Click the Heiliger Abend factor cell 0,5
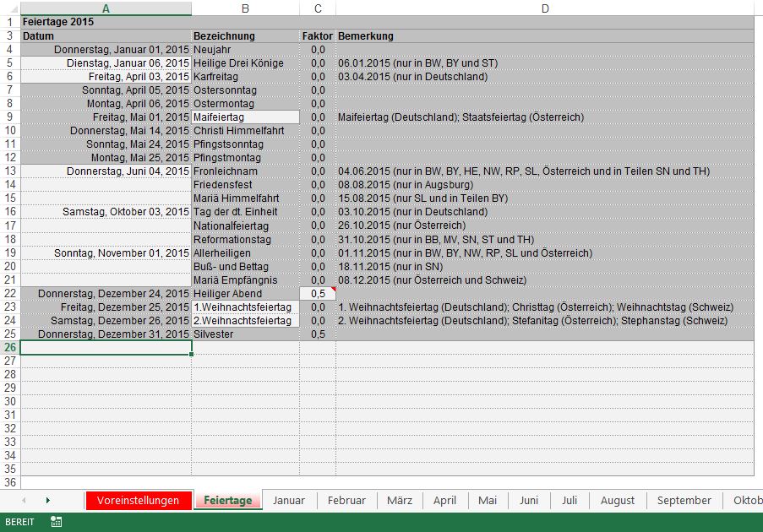Viewport: 763px width, 532px height. click(x=317, y=293)
